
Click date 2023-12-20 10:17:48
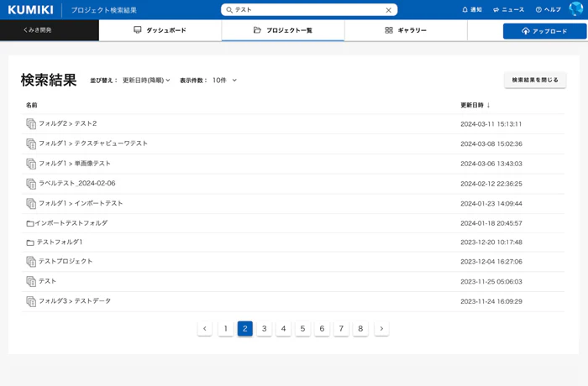(491, 243)
